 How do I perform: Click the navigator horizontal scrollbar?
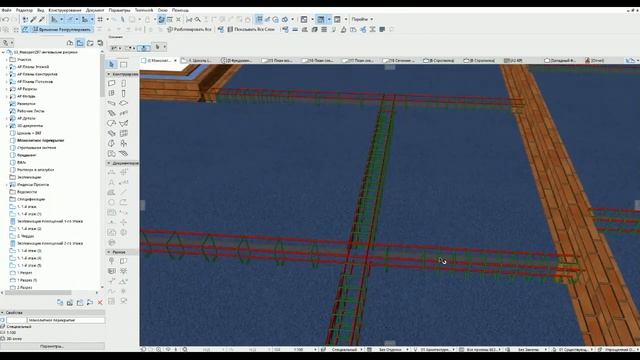[x=38, y=293]
